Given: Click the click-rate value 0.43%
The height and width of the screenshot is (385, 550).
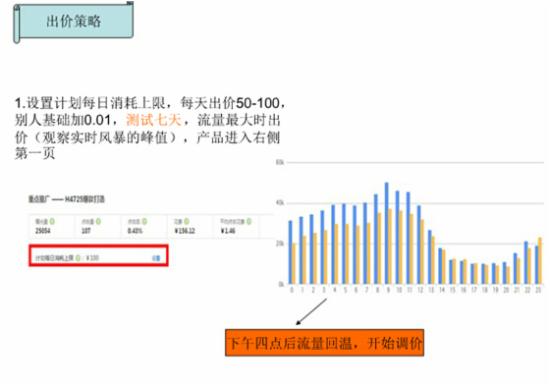Looking at the screenshot, I should (135, 231).
